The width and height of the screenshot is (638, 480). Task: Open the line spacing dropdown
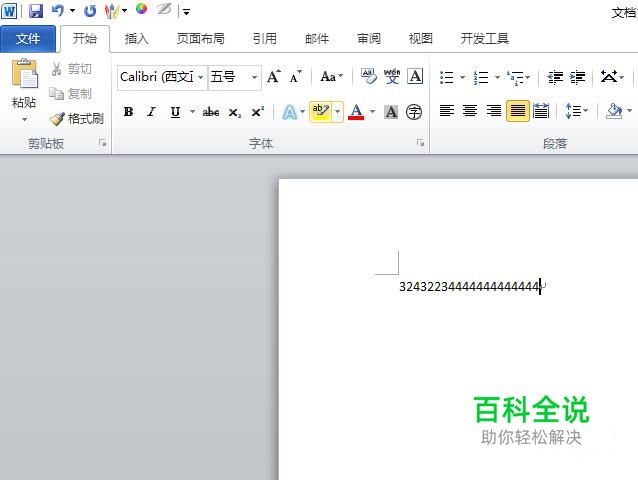[x=577, y=111]
